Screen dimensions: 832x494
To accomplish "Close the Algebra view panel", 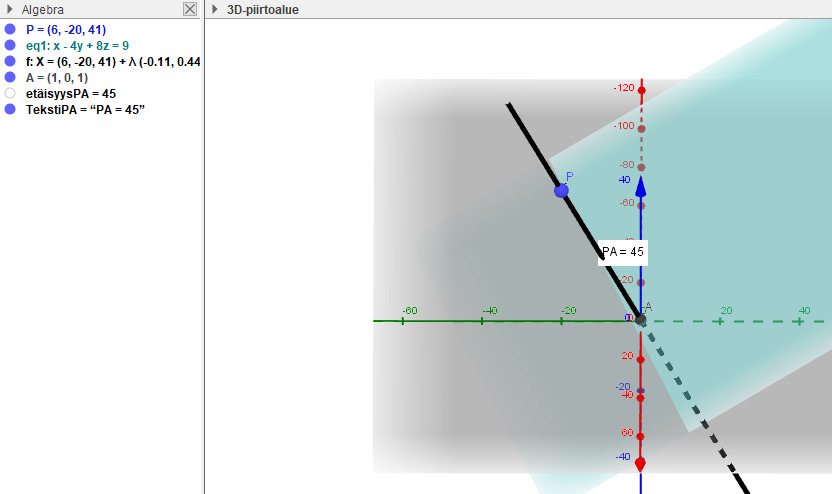I will click(190, 9).
